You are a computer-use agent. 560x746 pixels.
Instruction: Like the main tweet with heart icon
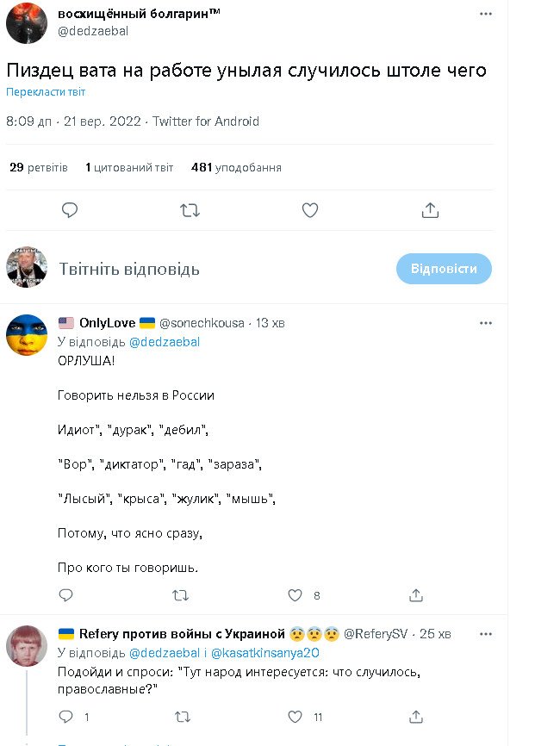point(310,210)
